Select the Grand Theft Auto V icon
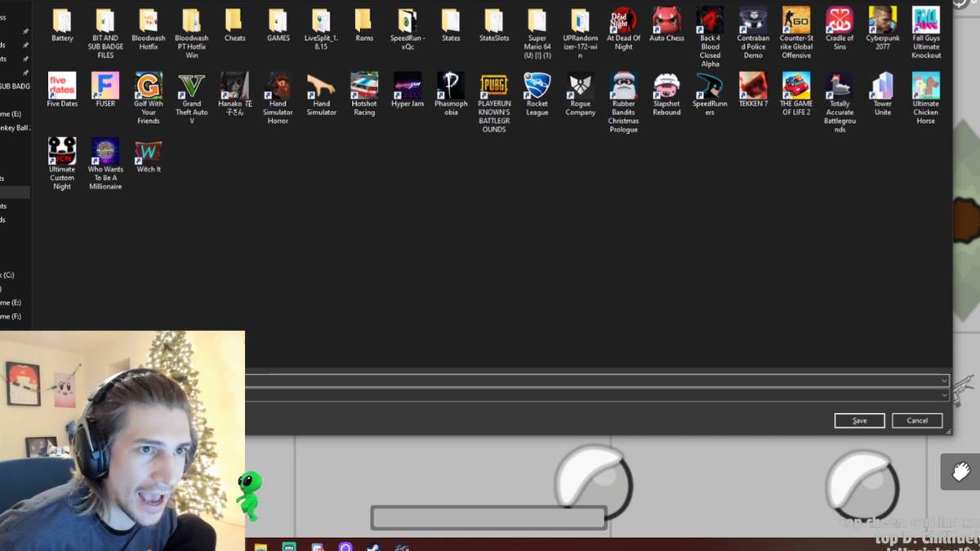The width and height of the screenshot is (980, 551). (x=191, y=87)
